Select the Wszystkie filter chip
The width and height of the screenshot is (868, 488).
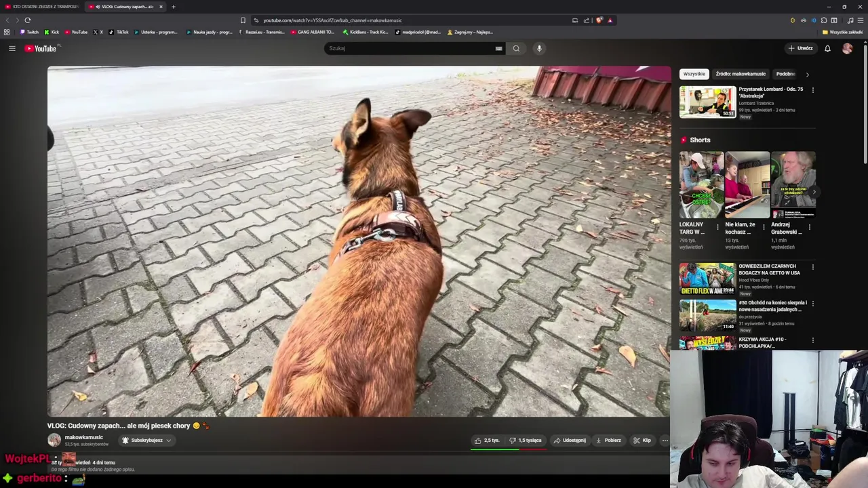pyautogui.click(x=694, y=74)
